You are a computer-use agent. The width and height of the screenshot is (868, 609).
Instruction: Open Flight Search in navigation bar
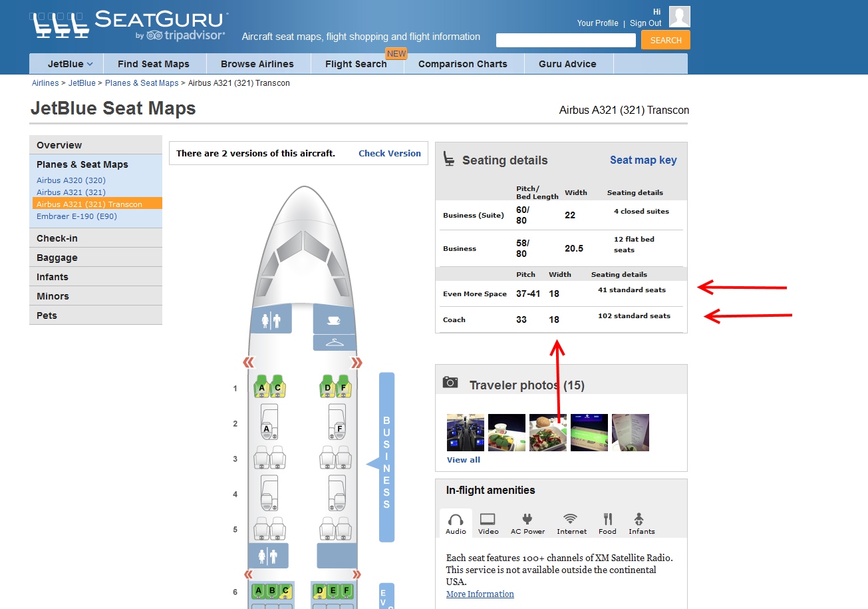pyautogui.click(x=356, y=64)
